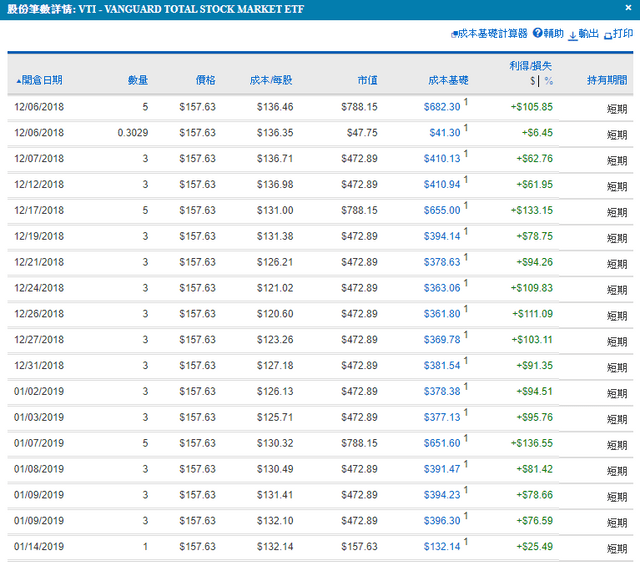The width and height of the screenshot is (640, 562).
Task: Select cost per share $136.35
Action: 275,133
